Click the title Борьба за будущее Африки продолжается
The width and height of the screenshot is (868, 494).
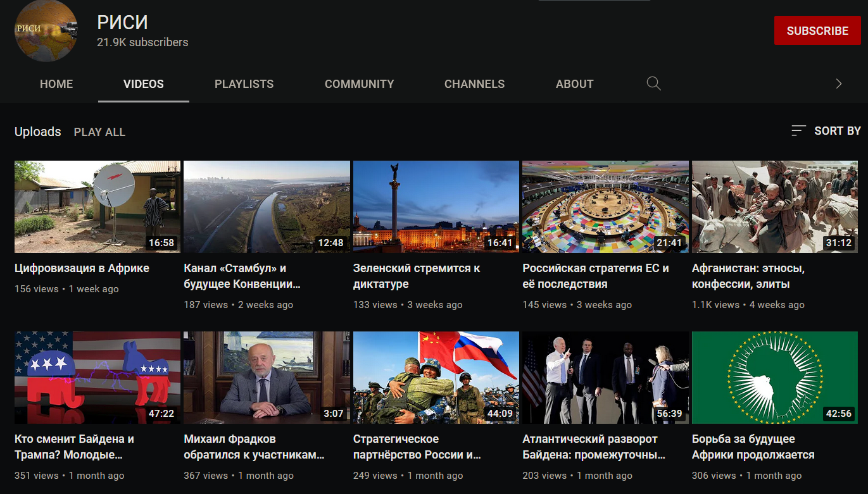point(753,447)
